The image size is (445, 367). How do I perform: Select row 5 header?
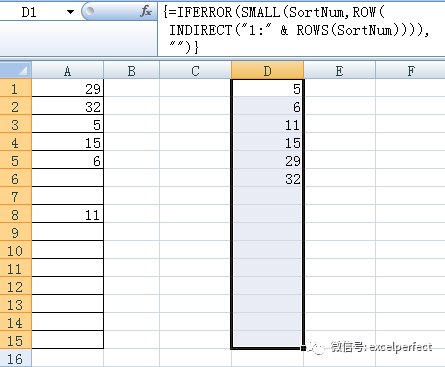pyautogui.click(x=15, y=160)
